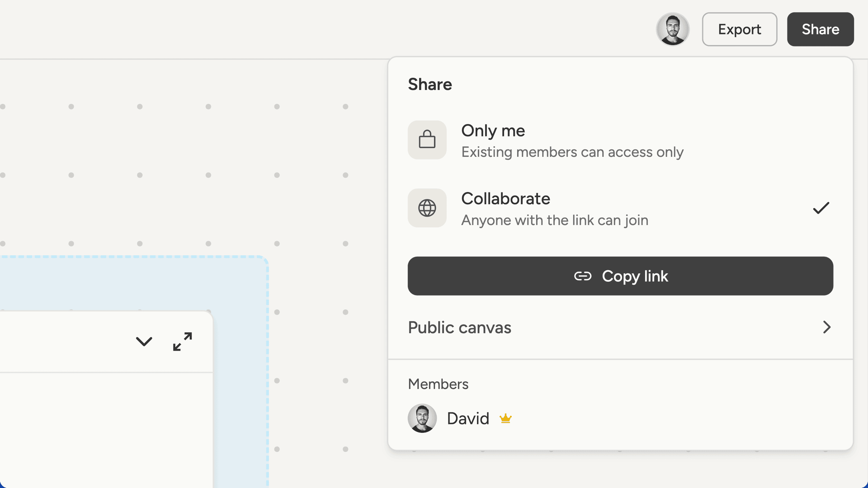
Task: Click the padlock icon for Only me
Action: (x=427, y=140)
